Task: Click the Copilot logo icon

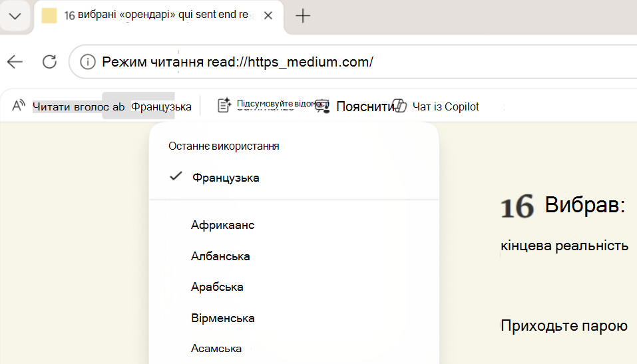Action: click(400, 106)
